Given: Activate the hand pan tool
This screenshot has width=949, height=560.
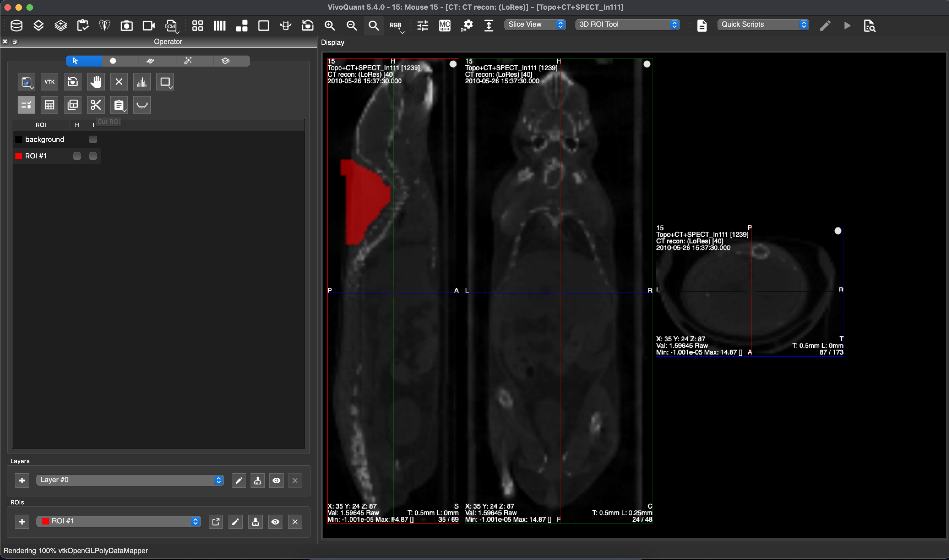Looking at the screenshot, I should click(x=96, y=81).
